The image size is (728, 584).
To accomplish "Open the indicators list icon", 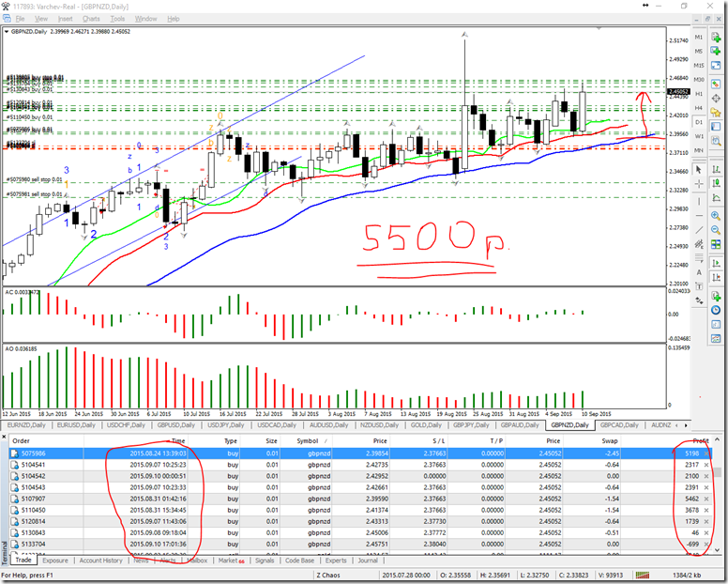I will click(716, 296).
